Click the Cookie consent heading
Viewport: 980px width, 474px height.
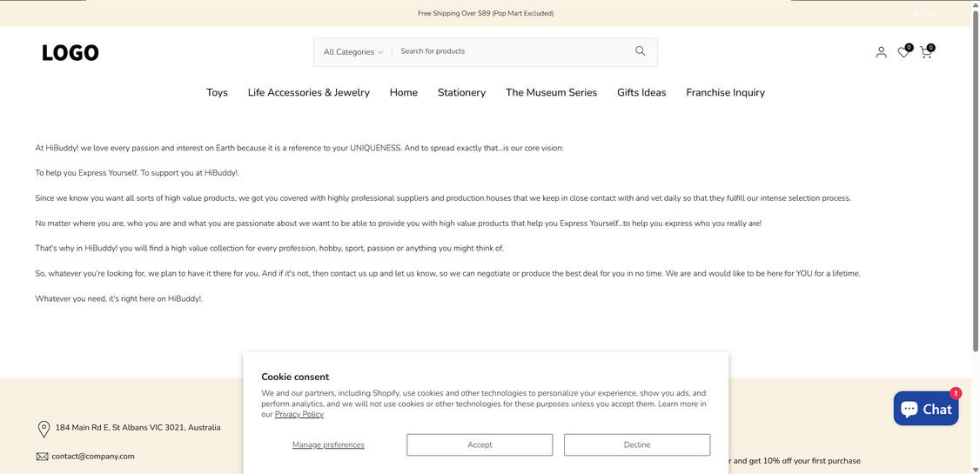(295, 377)
